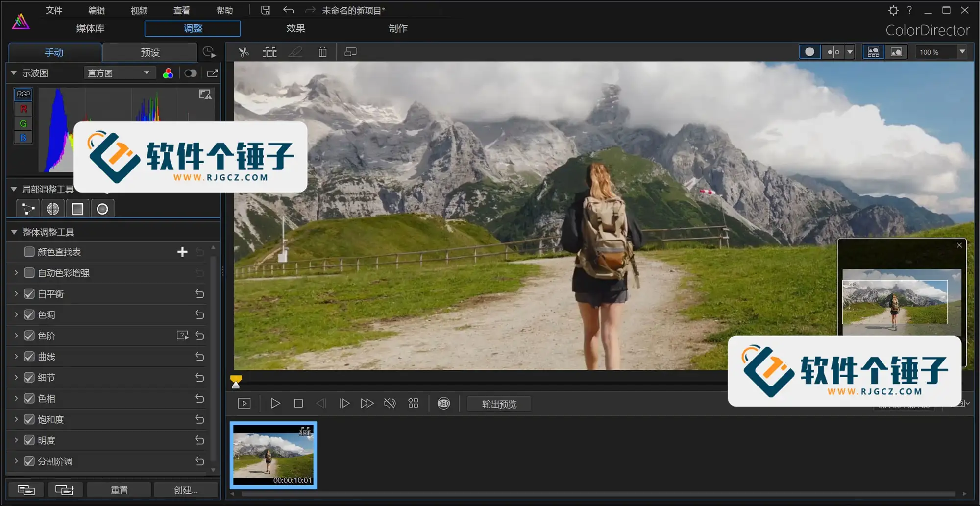The width and height of the screenshot is (980, 506).
Task: Open the 360 video mode icon
Action: tap(443, 403)
